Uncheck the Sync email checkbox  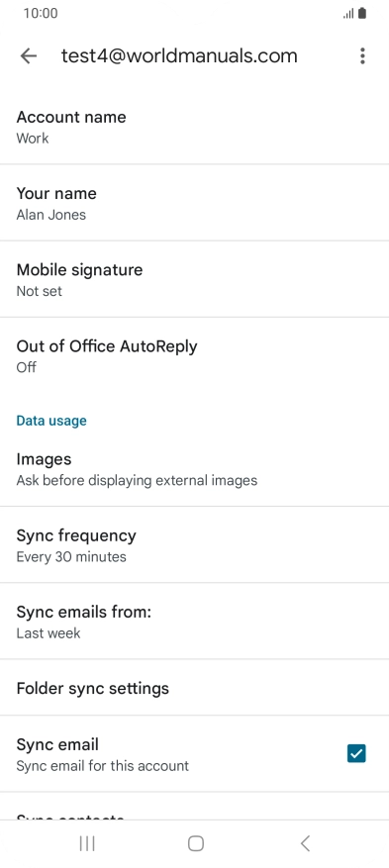point(356,753)
